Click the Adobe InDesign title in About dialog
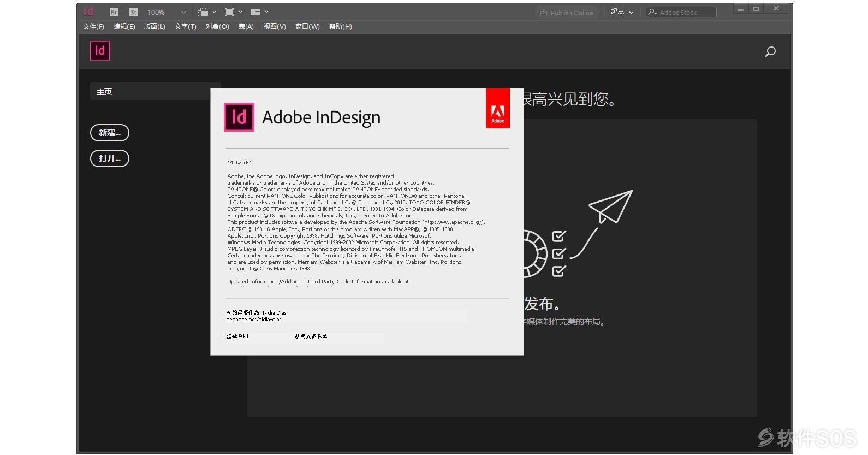The image size is (868, 455). tap(321, 117)
